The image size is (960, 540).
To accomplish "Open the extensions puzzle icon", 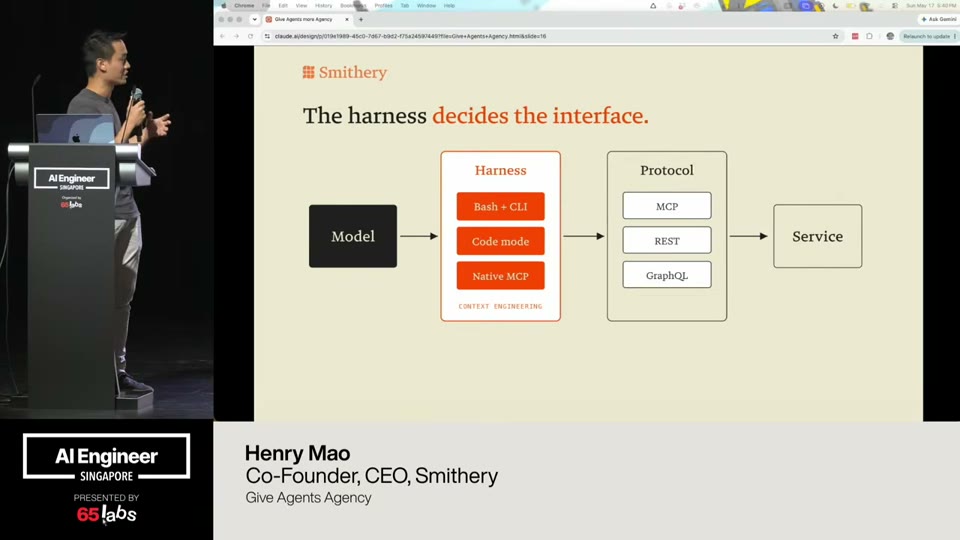I will pos(869,36).
